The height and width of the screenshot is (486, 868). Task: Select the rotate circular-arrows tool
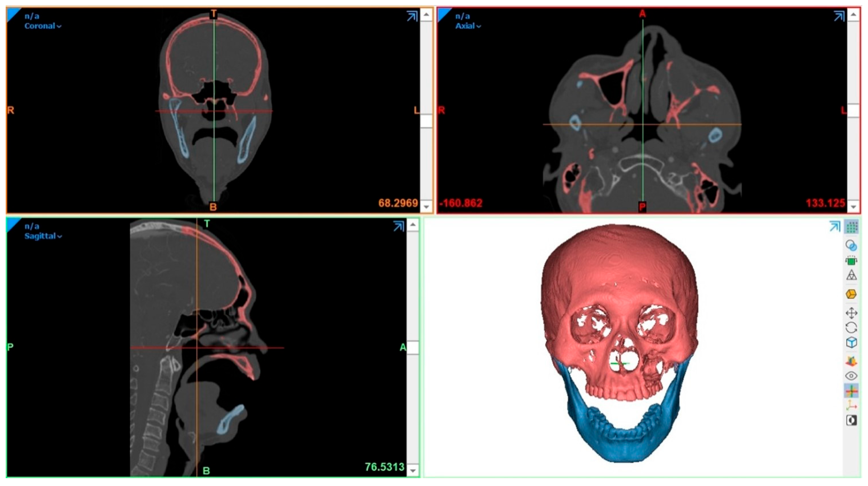(851, 328)
